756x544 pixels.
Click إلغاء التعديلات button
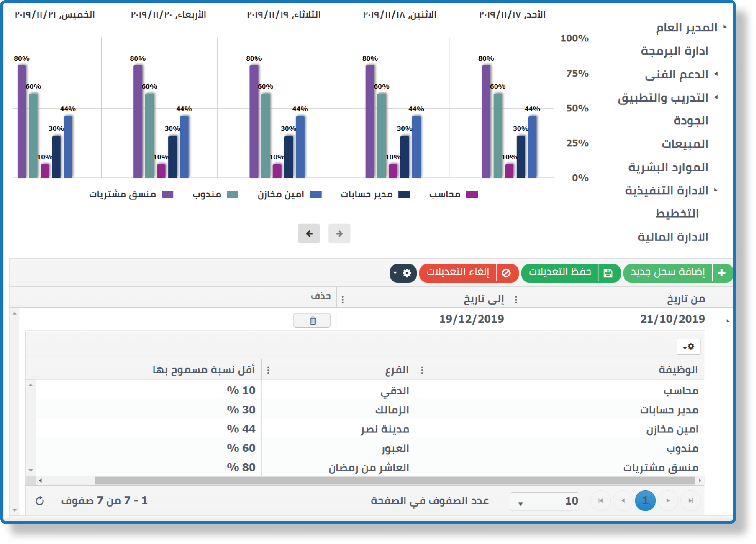click(x=469, y=273)
